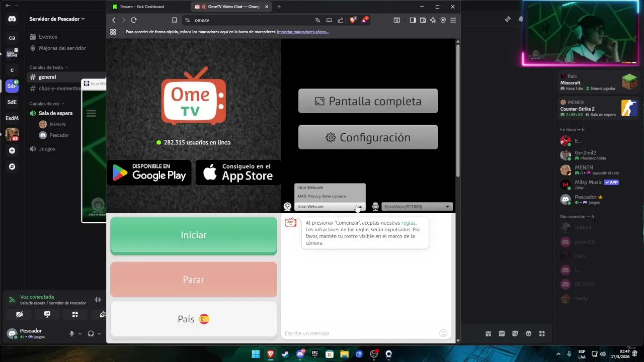
Task: Go back in the browser
Action: [x=114, y=20]
